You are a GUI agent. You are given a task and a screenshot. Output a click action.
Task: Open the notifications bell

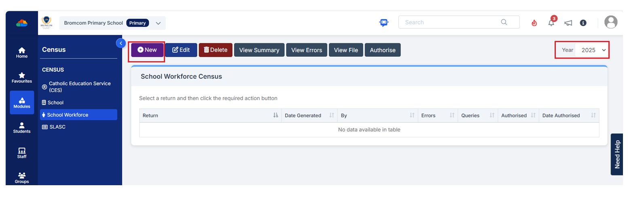(551, 22)
